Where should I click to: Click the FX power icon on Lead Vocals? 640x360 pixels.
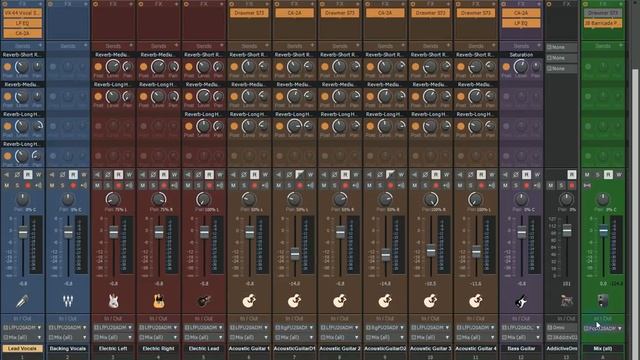(x=5, y=4)
